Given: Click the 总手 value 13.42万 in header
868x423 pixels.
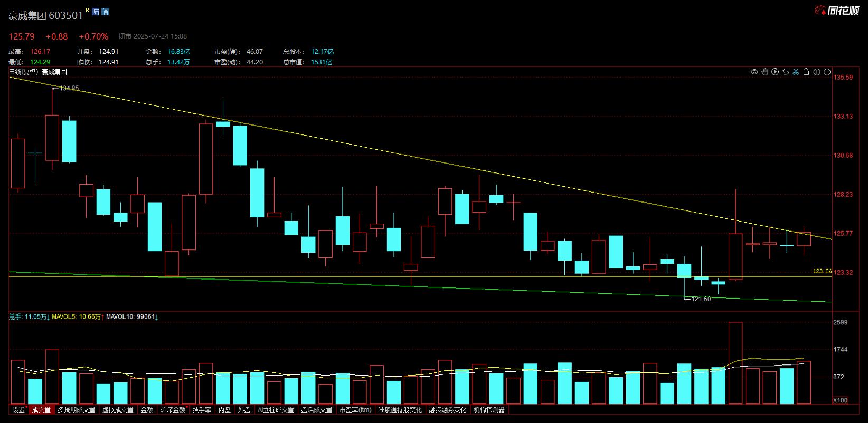Looking at the screenshot, I should click(x=178, y=62).
